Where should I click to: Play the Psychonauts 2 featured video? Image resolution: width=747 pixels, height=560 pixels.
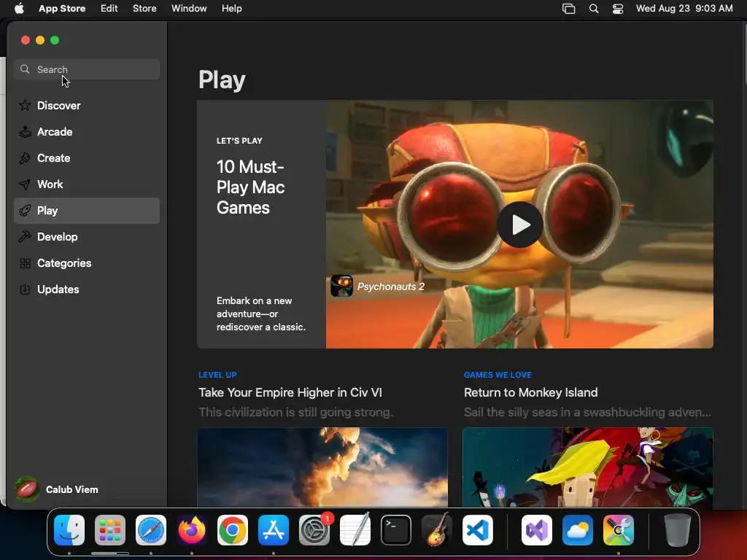pos(519,225)
